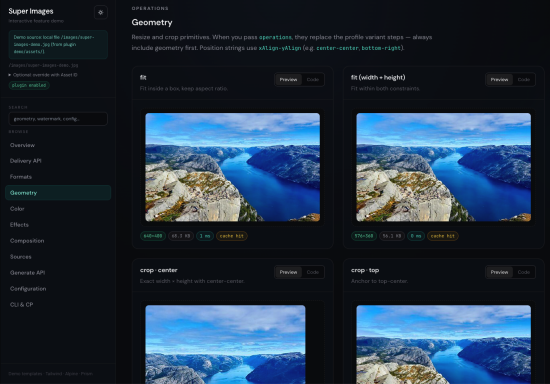
Task: Click the 'Demo source: local file' info box
Action: pyautogui.click(x=58, y=45)
